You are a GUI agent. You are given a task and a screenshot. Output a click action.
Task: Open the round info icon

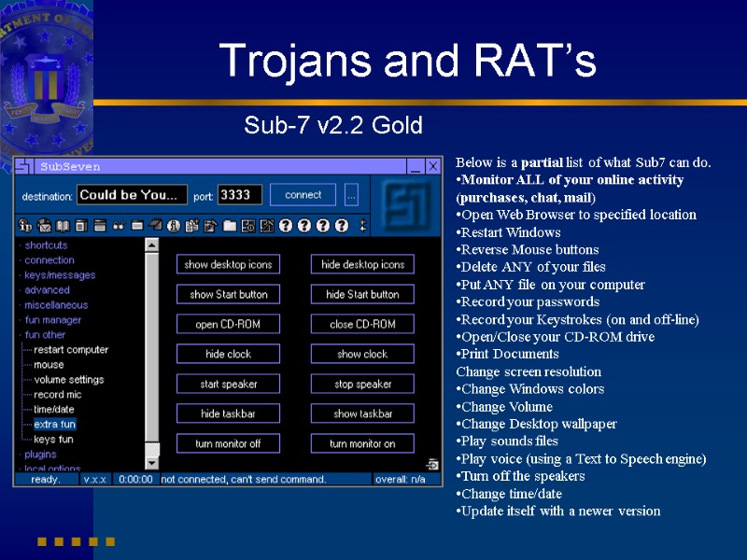[x=174, y=226]
